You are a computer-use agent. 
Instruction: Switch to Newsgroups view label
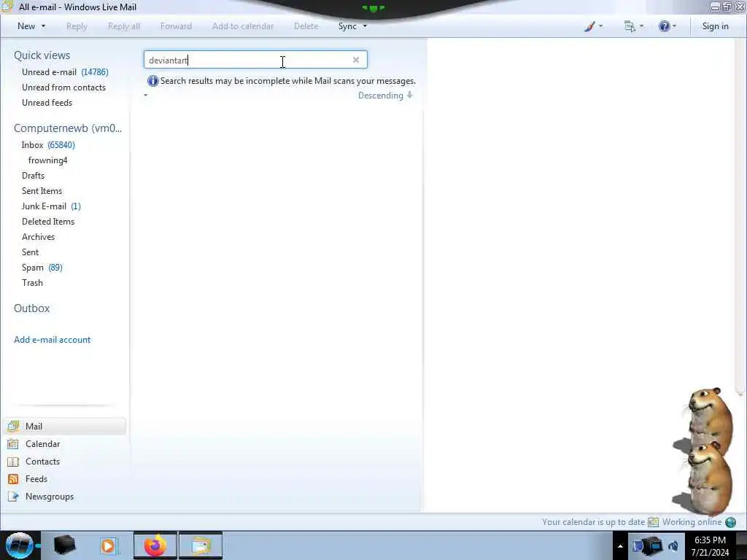[x=50, y=497]
